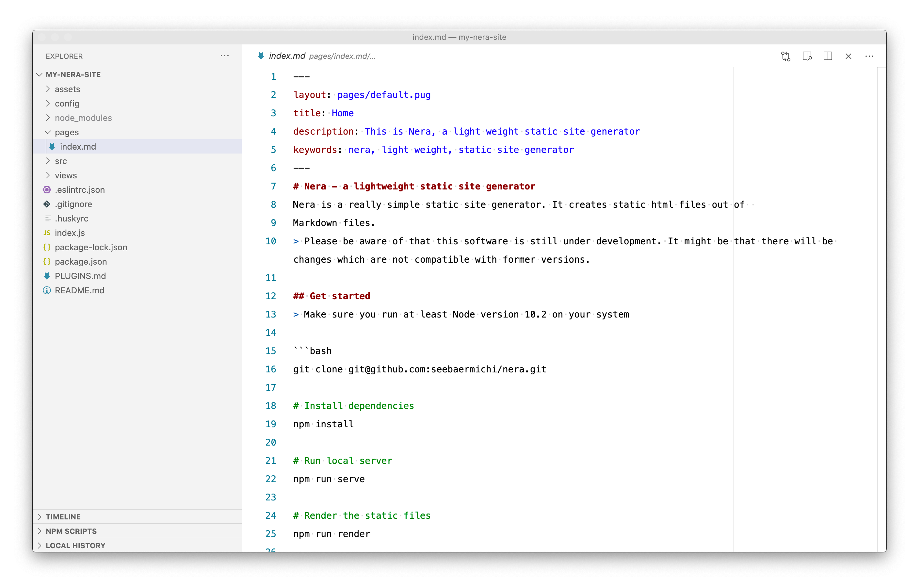The image size is (921, 588).
Task: Open index.js file
Action: [137, 233]
